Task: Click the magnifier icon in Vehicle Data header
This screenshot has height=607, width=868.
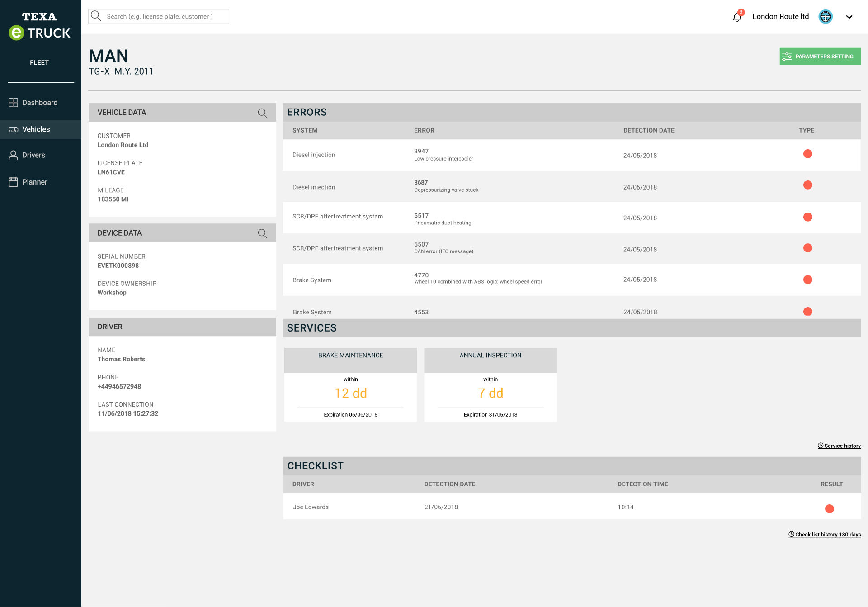Action: coord(263,113)
